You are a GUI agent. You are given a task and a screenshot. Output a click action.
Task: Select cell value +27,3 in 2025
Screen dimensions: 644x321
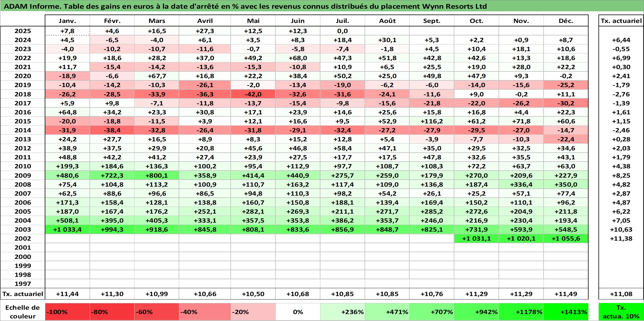(205, 31)
